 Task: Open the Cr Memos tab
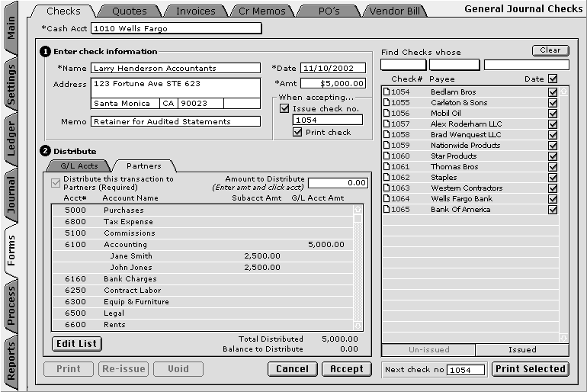262,11
